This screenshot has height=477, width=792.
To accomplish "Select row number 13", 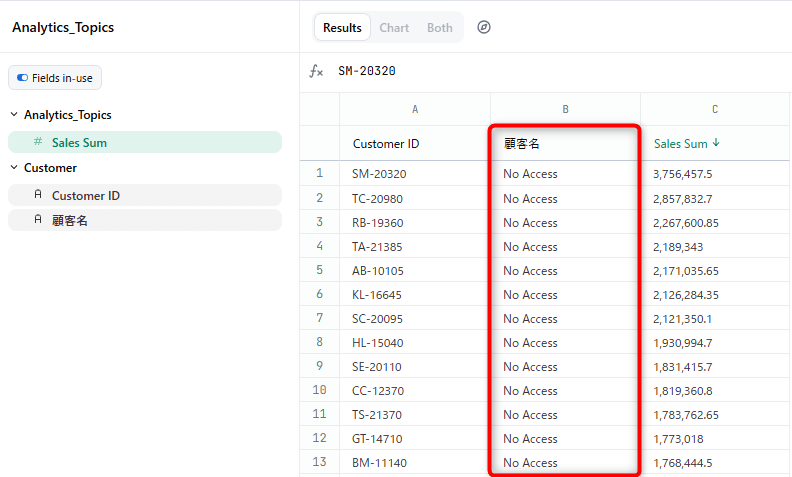I will (319, 462).
